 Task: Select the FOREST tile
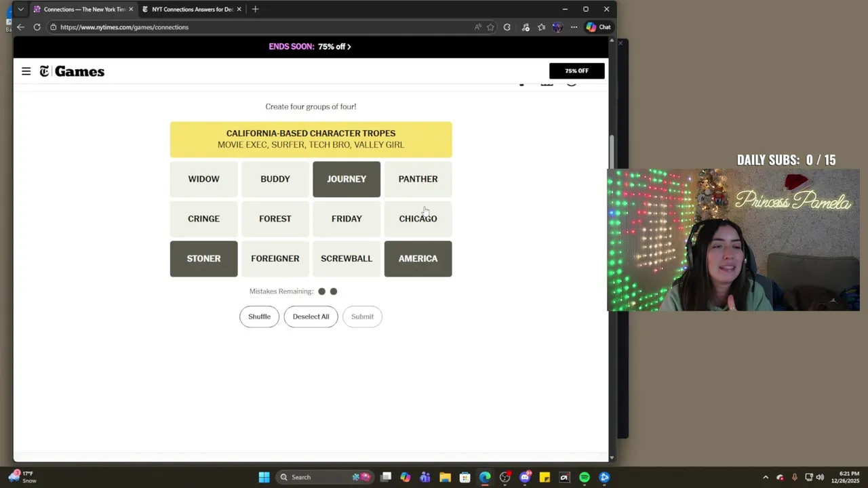pos(275,219)
